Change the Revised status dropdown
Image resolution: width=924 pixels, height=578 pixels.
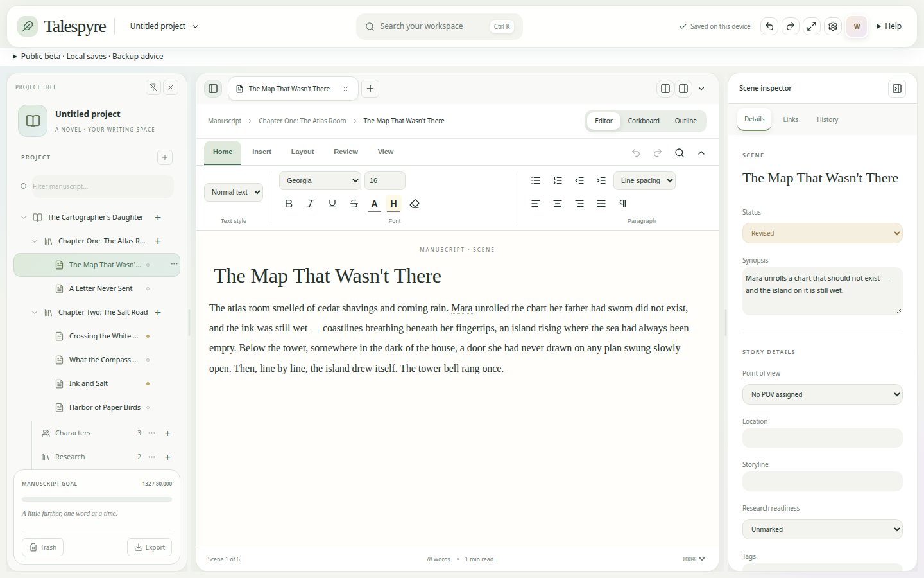coord(823,233)
